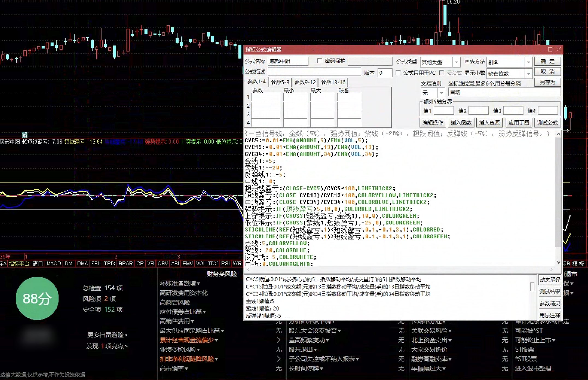Open 画线方法 dropdown showing 副图
Screen dimensions: 588x380
pos(528,62)
